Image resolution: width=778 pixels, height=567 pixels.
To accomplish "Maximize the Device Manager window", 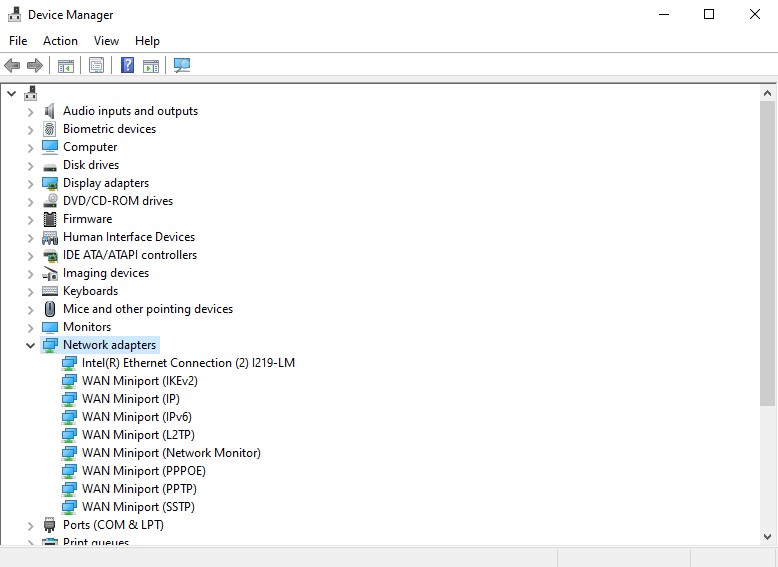I will [x=709, y=14].
